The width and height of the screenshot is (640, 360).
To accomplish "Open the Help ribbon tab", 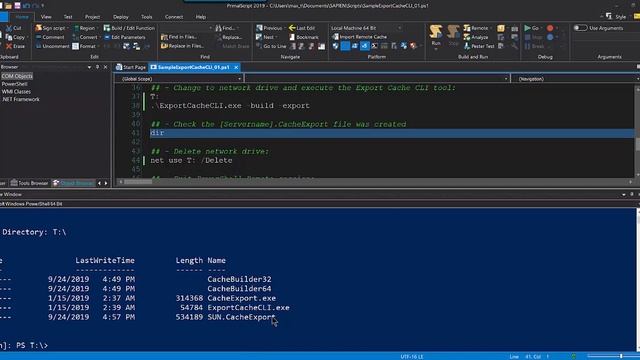I will point(200,17).
